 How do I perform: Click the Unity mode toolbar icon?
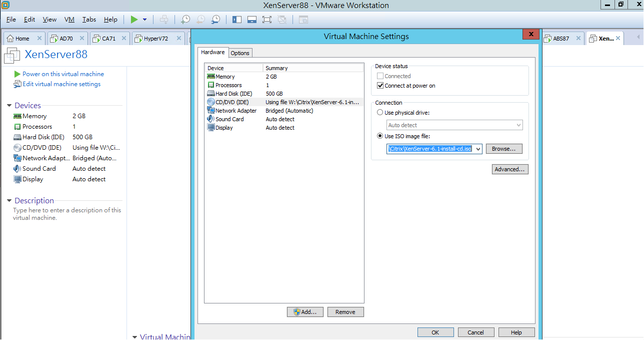[281, 20]
